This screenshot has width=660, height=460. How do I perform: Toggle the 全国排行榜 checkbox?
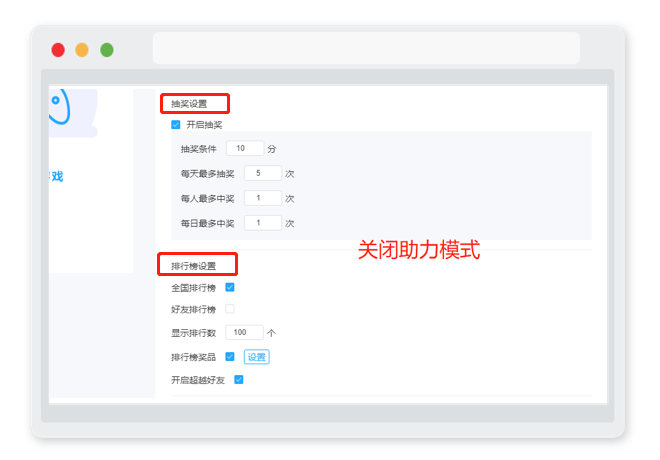coord(230,287)
